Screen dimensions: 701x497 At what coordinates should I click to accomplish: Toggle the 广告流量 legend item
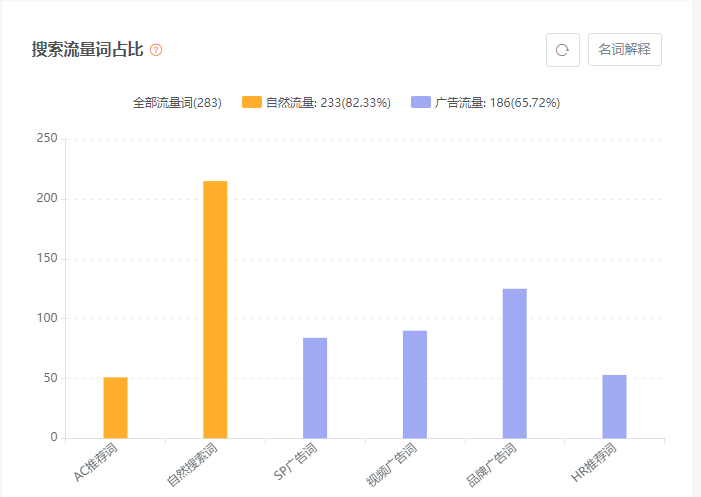486,102
